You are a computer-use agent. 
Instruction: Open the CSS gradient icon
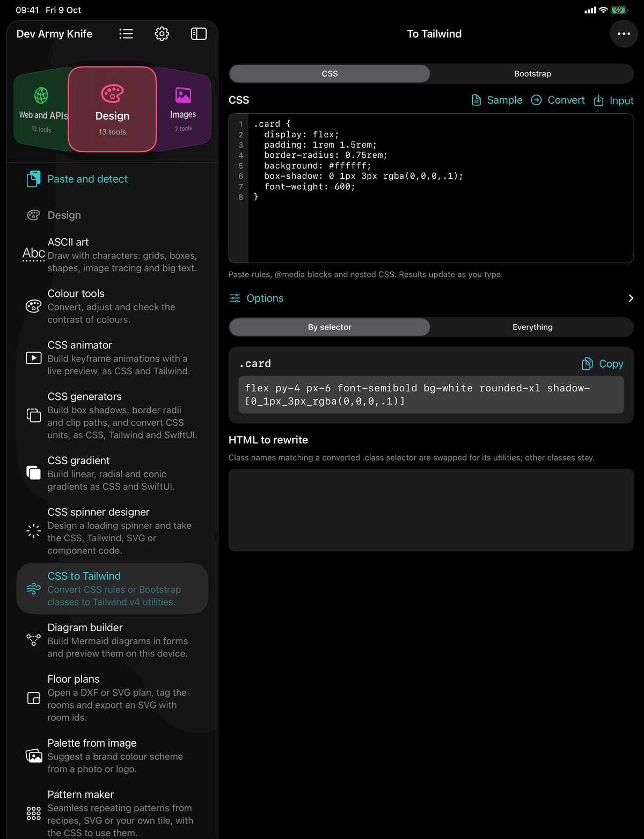[33, 473]
